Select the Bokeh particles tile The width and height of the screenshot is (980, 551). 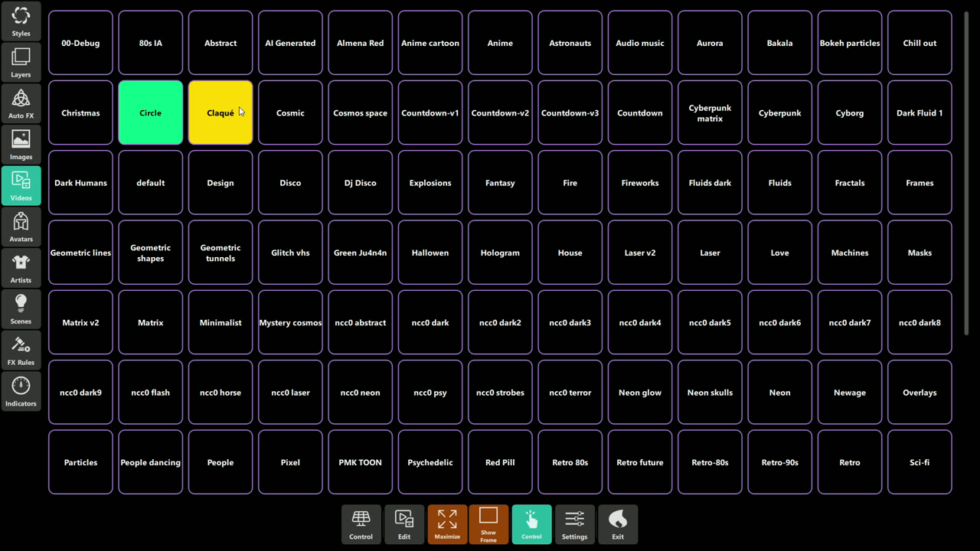tap(850, 43)
